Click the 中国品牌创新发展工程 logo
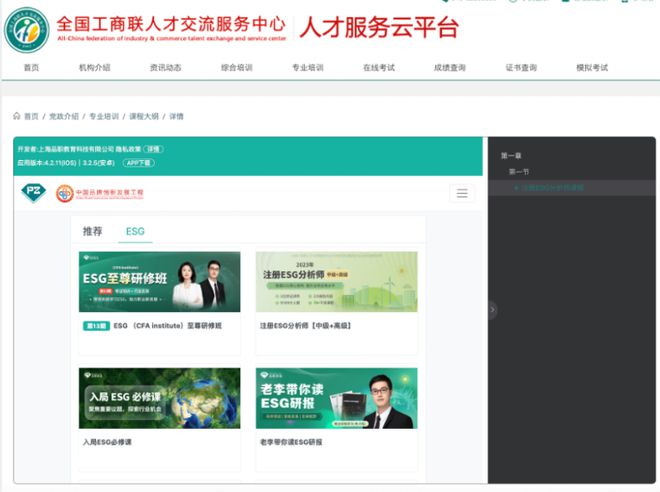The image size is (660, 492). 100,193
